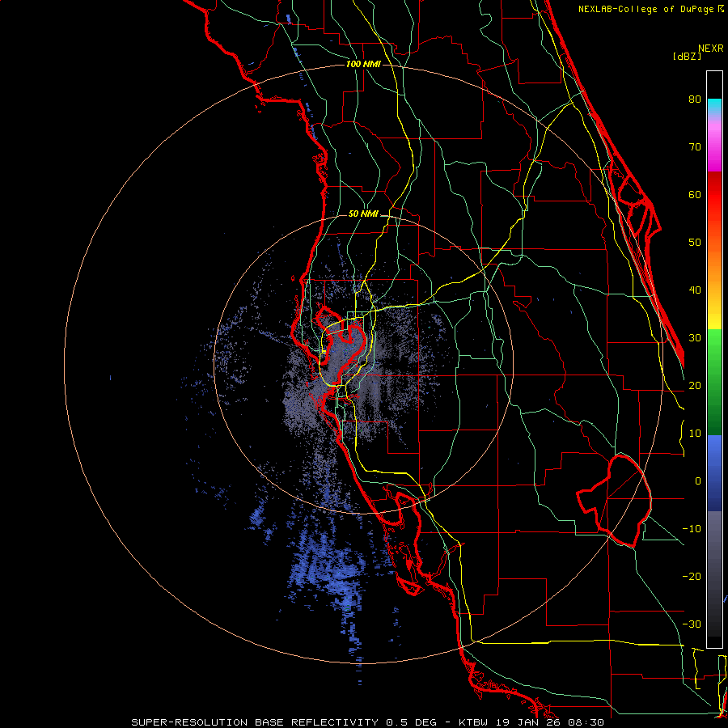The height and width of the screenshot is (728, 728).
Task: Click the 20 value on the dBZ scale
Action: (695, 386)
